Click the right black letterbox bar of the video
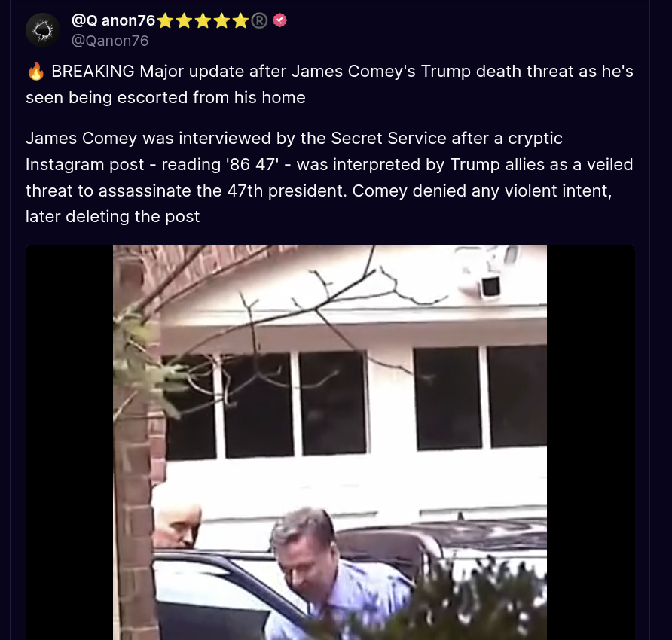Image resolution: width=672 pixels, height=640 pixels. [591, 443]
